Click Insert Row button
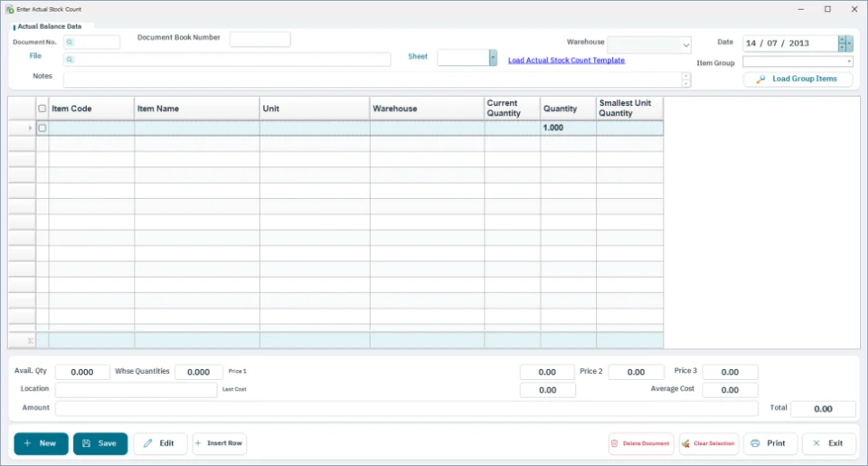The height and width of the screenshot is (466, 868). pos(219,443)
